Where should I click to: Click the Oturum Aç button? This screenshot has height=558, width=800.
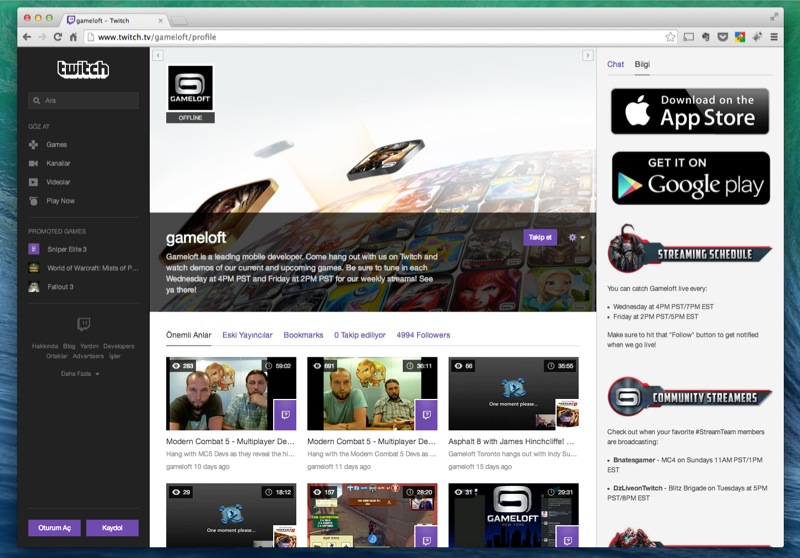[55, 528]
